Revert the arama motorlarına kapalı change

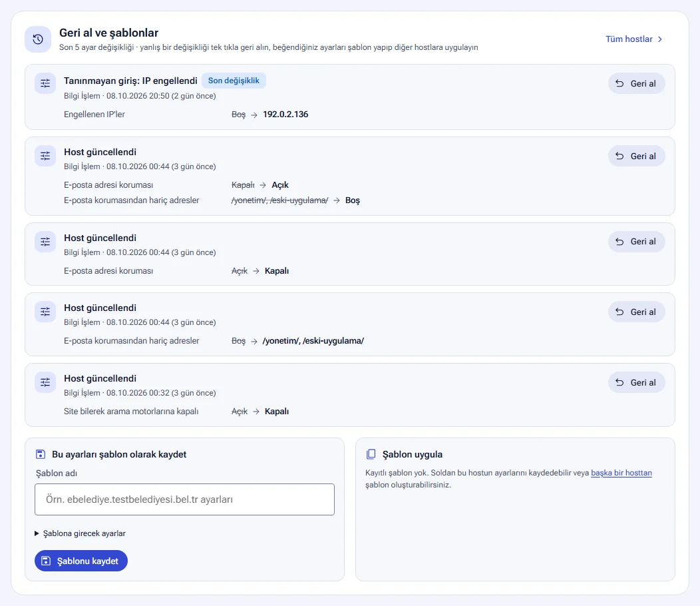pyautogui.click(x=637, y=382)
